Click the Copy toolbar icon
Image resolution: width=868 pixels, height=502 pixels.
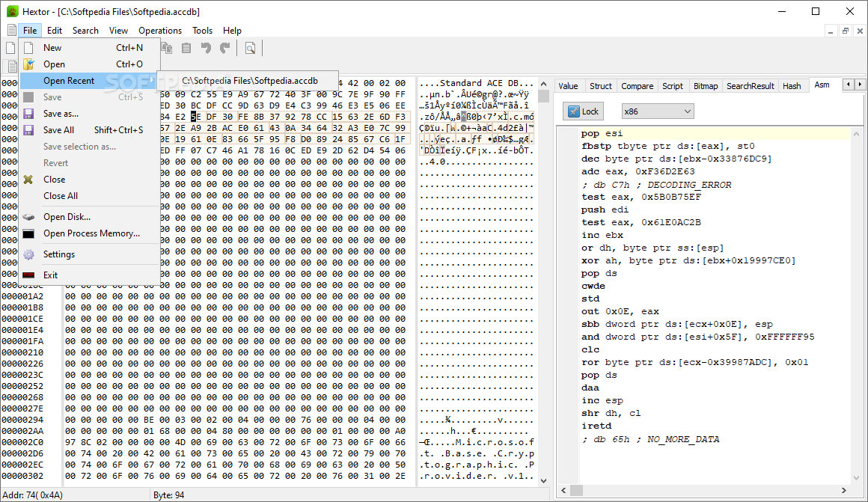[x=167, y=48]
